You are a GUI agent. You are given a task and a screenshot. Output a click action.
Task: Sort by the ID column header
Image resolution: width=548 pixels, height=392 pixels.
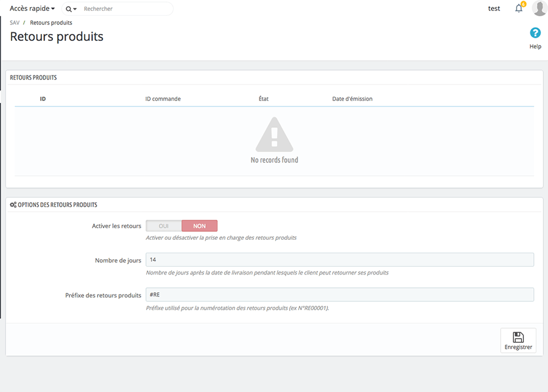pyautogui.click(x=43, y=99)
